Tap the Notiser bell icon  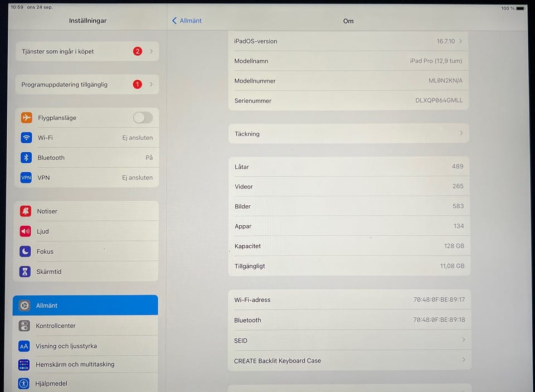coord(25,211)
